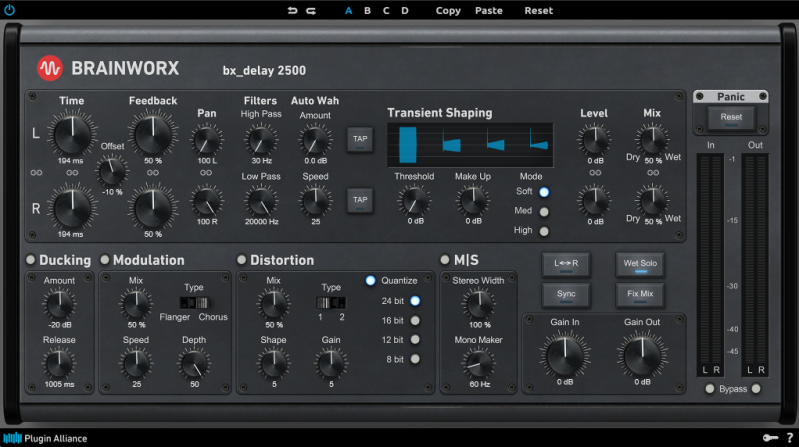
Task: Toggle the plugin power icon in top-left corner
Action: (9, 10)
